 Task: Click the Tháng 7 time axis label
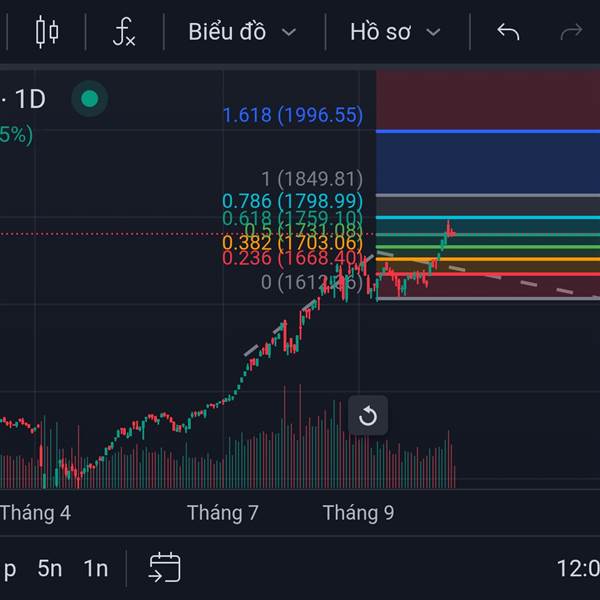pos(222,513)
